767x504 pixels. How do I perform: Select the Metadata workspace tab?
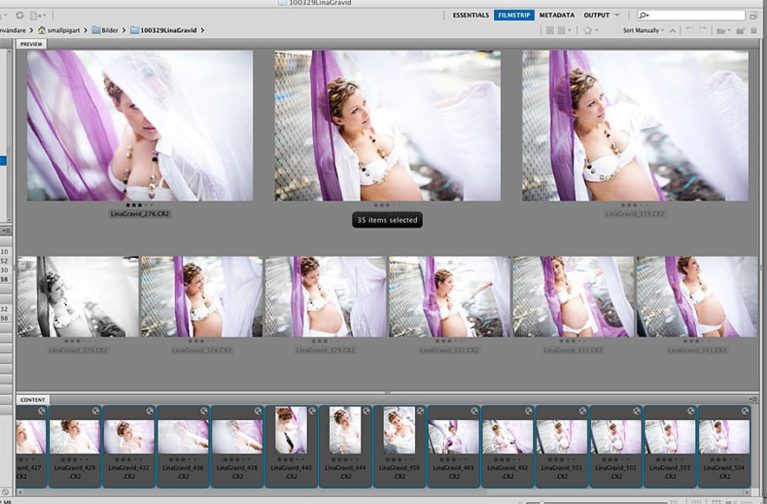click(556, 16)
